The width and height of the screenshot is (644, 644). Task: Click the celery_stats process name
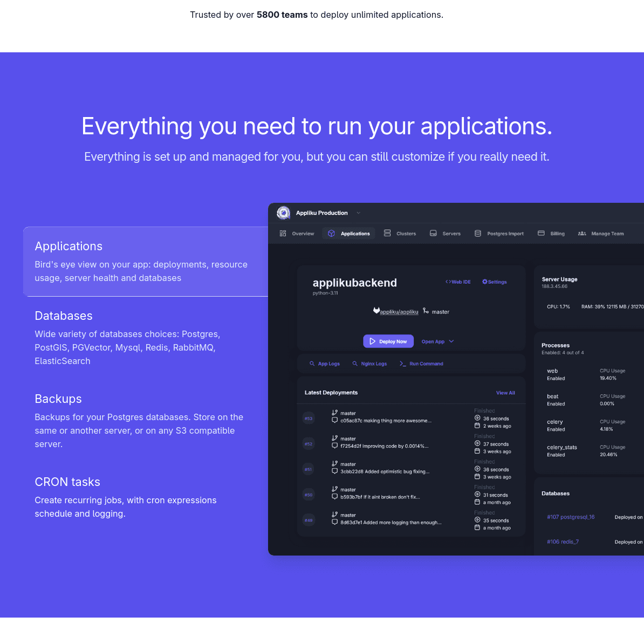pos(562,447)
